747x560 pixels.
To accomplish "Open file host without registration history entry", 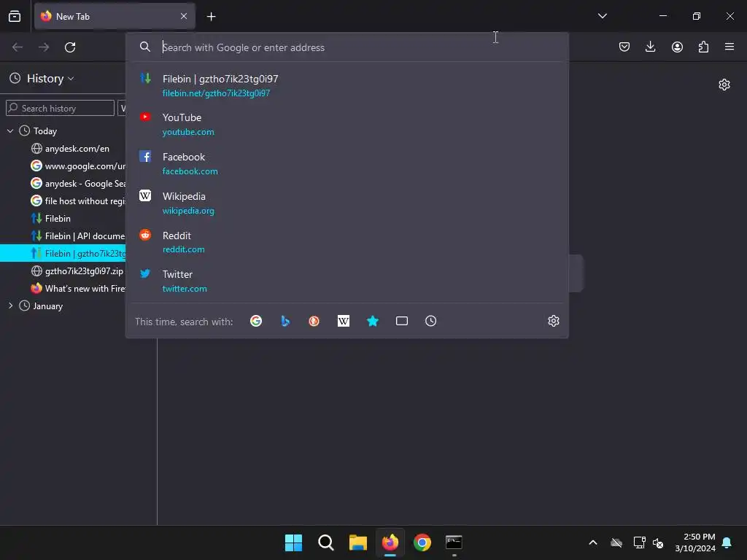I will tap(77, 201).
